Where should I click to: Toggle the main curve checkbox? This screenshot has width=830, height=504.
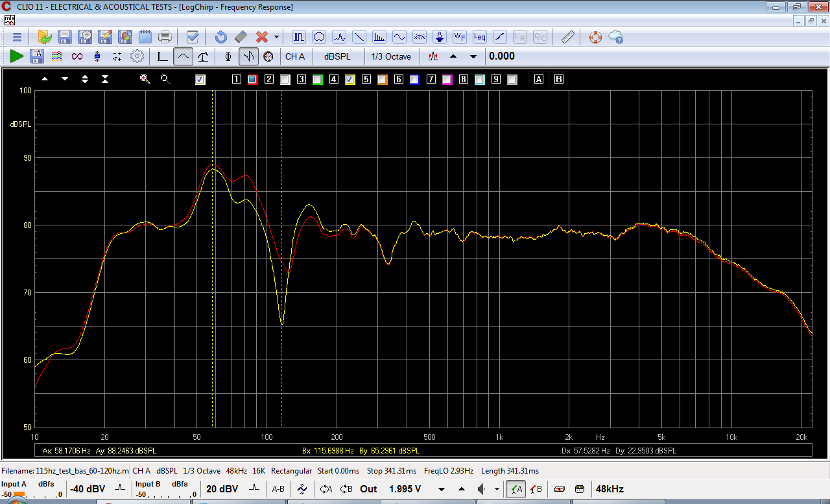[200, 80]
